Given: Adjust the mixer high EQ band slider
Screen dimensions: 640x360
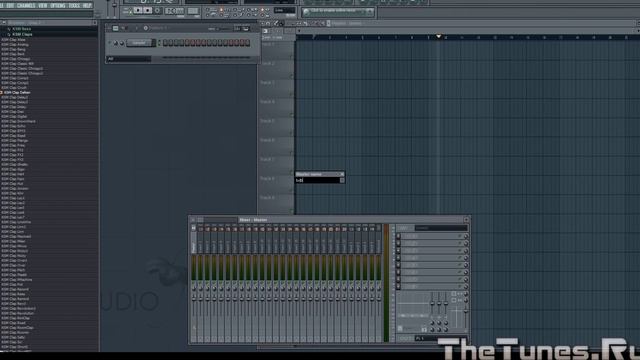Looking at the screenshot, I should [x=446, y=303].
